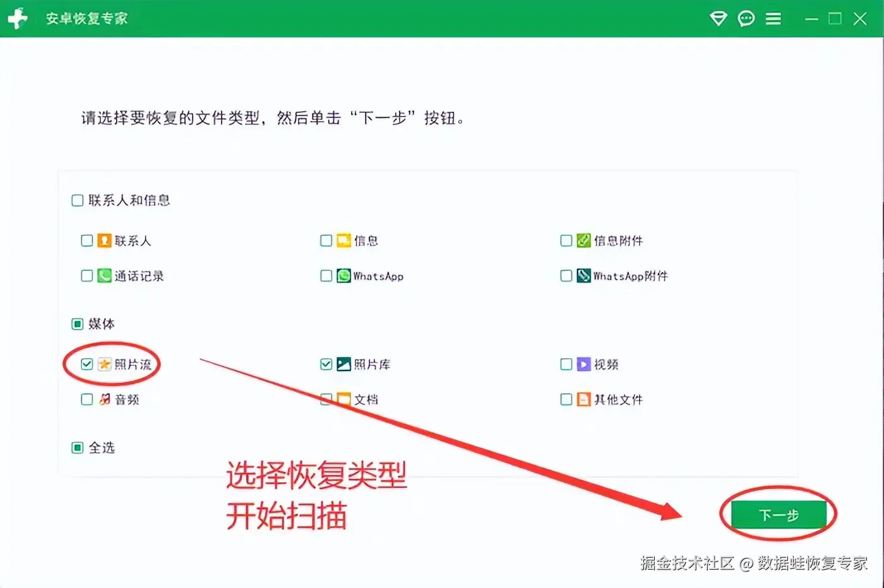Image resolution: width=884 pixels, height=588 pixels.
Task: Click the WhatsApp green logo icon
Action: click(x=343, y=276)
